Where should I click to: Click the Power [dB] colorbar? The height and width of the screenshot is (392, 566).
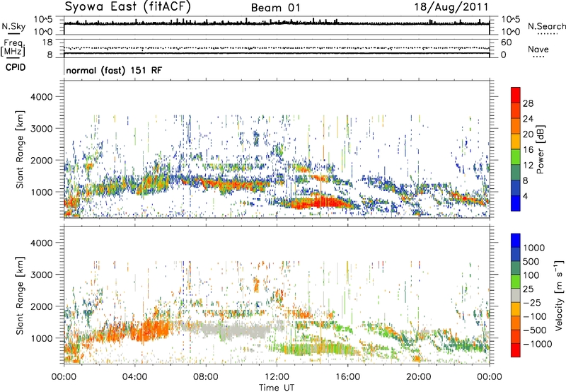516,149
